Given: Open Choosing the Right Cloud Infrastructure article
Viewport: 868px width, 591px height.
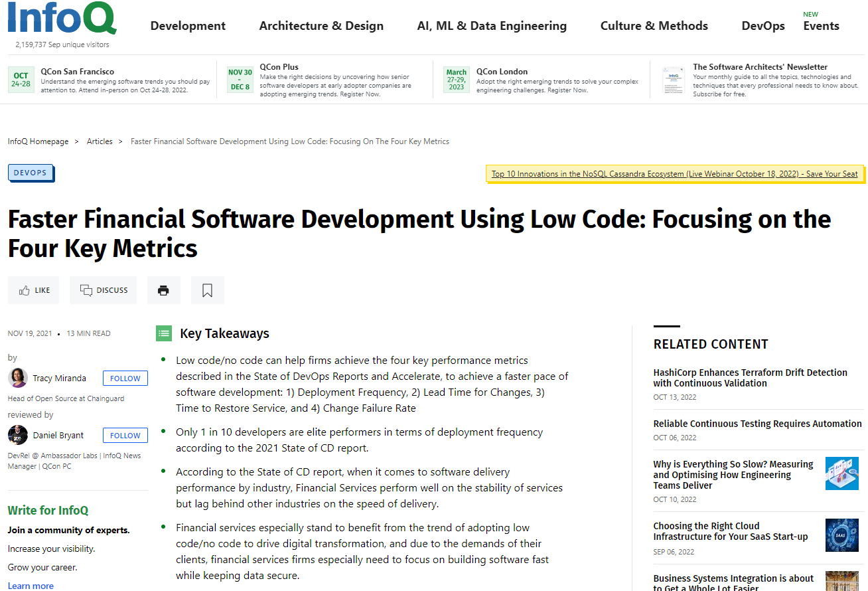Looking at the screenshot, I should coord(731,531).
